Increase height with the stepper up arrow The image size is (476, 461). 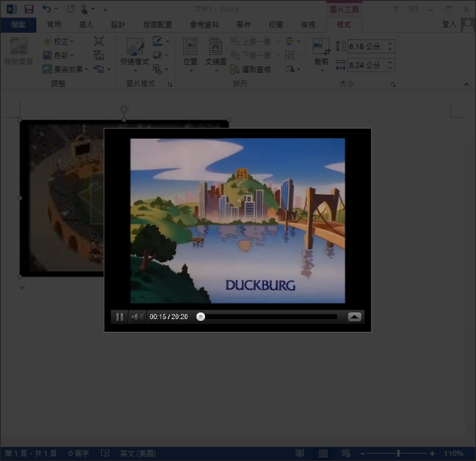[390, 44]
